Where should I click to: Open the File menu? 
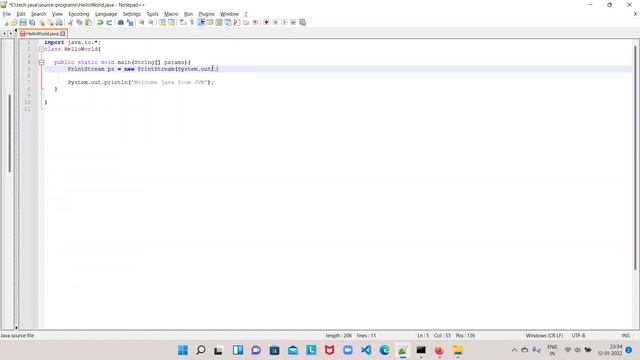7,14
